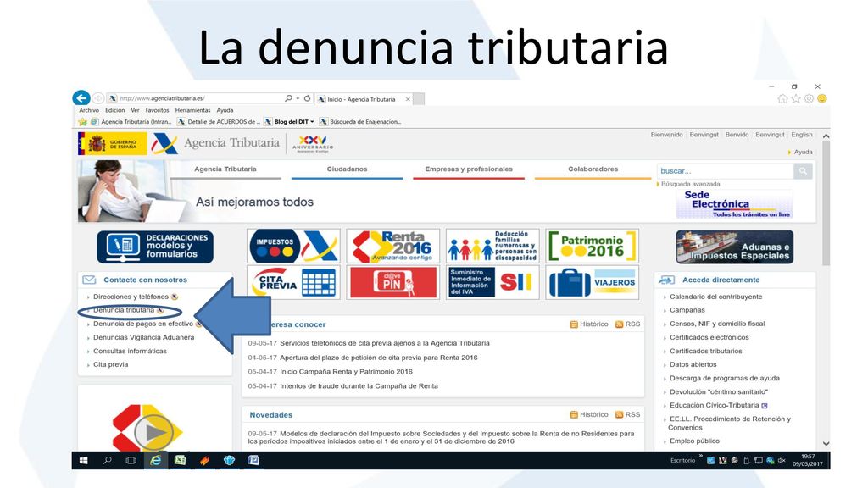Open the Favoritos menu
Screen dimensions: 868x488
pyautogui.click(x=157, y=110)
